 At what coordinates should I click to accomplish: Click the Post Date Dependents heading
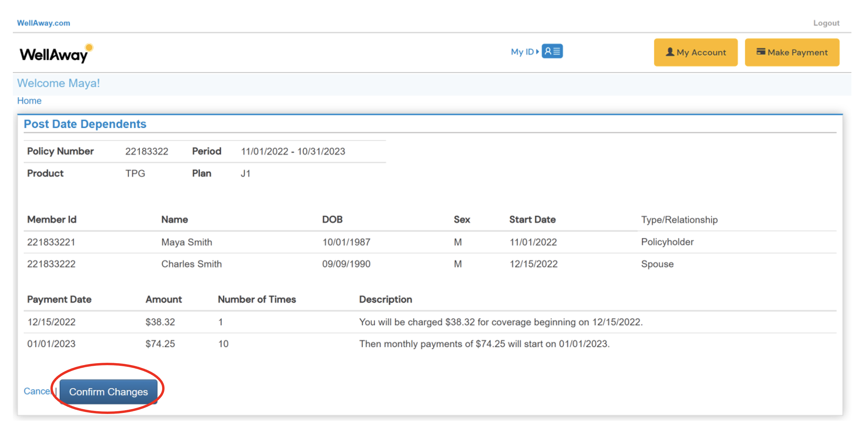pyautogui.click(x=85, y=124)
